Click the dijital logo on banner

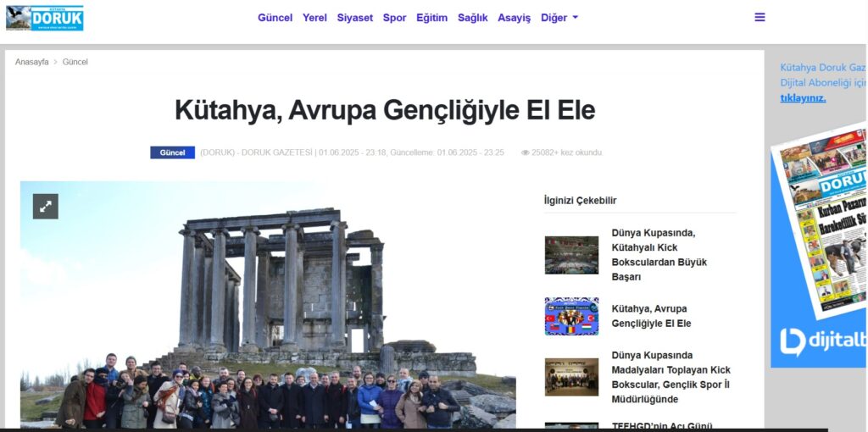(822, 341)
